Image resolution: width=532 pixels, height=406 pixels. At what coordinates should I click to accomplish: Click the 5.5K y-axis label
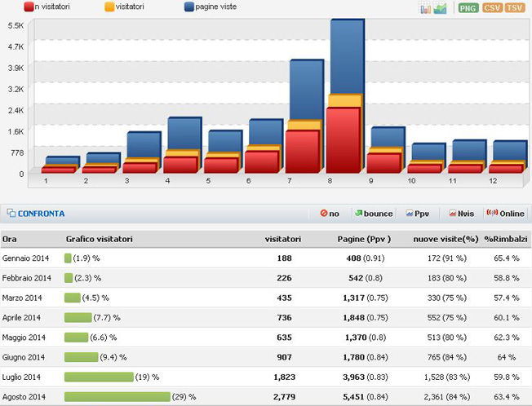16,25
